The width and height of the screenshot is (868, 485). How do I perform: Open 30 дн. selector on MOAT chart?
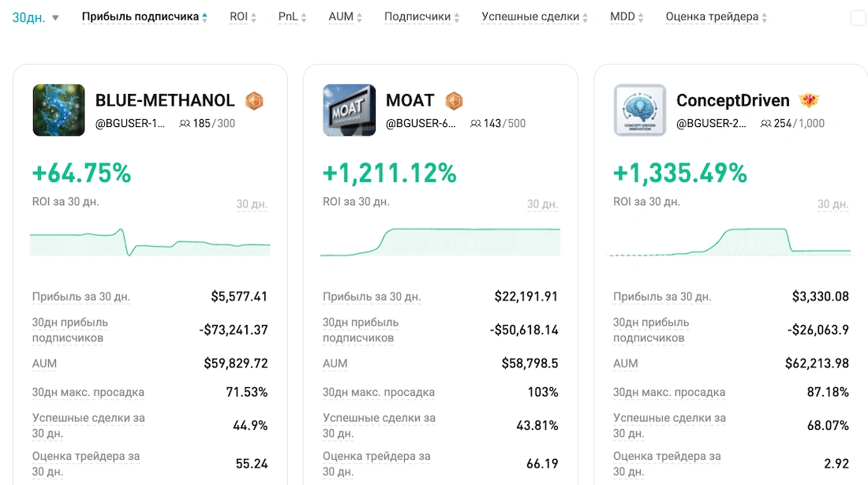click(542, 204)
